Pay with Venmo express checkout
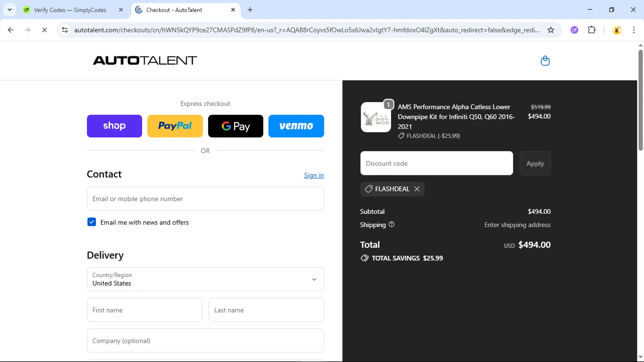This screenshot has height=362, width=644. coord(296,126)
